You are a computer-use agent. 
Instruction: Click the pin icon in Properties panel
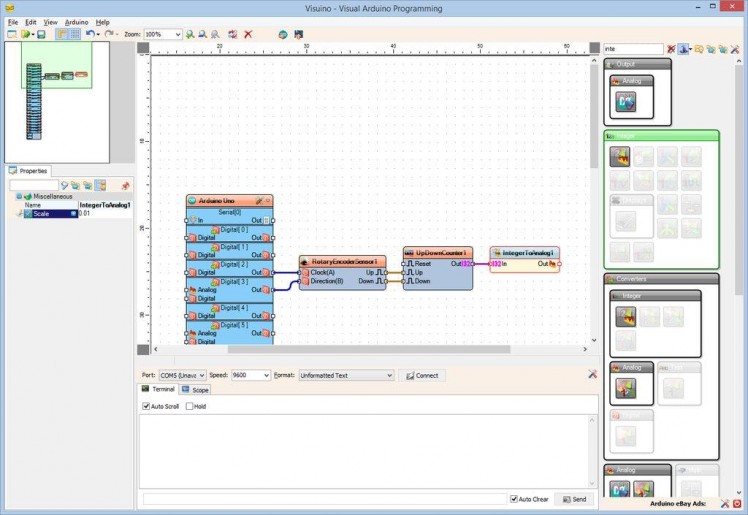click(125, 185)
